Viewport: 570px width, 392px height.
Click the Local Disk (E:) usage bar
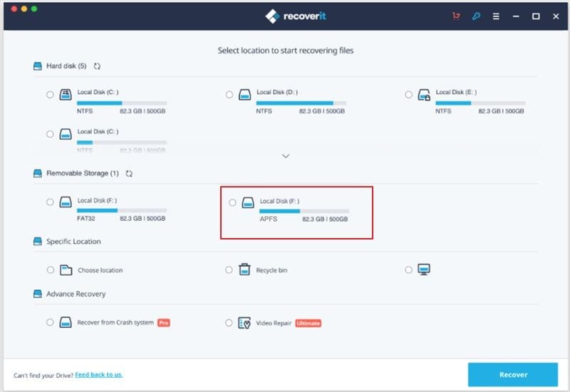pos(480,103)
